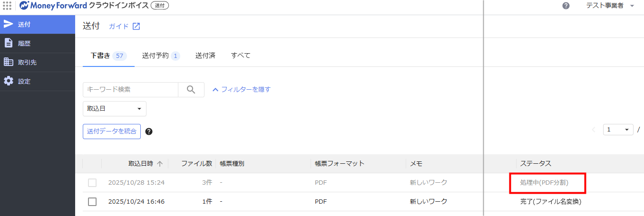Viewport: 644px width, 216px height.
Task: Open the help question mark in header
Action: point(566,6)
